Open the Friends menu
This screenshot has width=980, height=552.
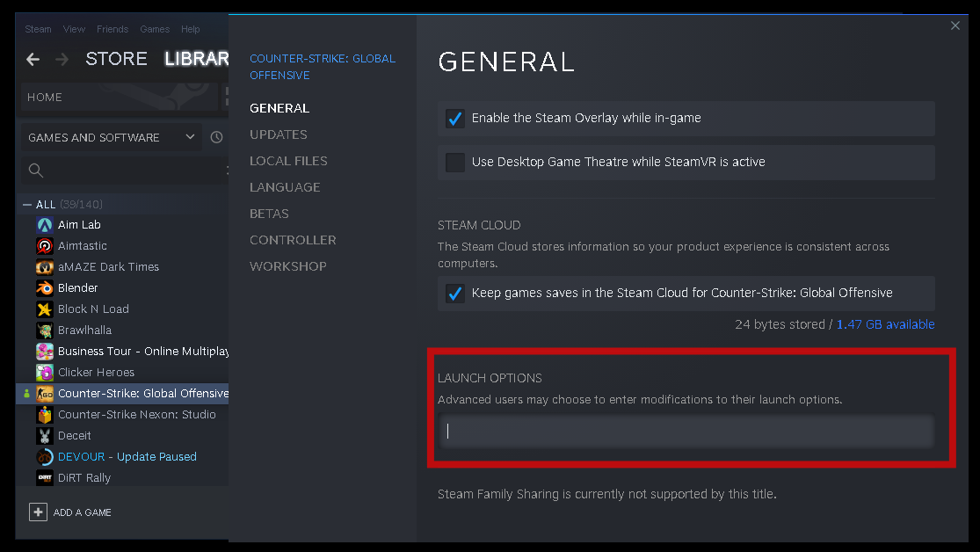tap(112, 29)
